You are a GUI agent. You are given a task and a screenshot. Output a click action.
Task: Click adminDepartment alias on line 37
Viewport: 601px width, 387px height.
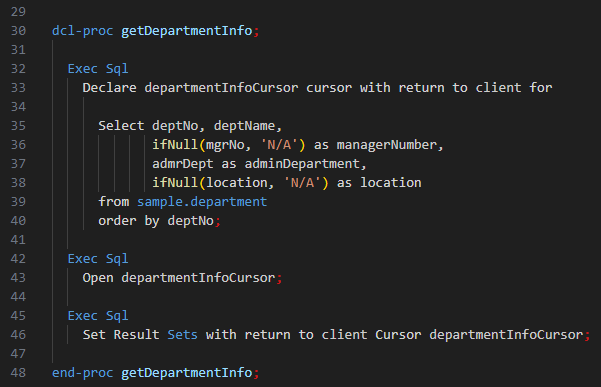click(302, 164)
